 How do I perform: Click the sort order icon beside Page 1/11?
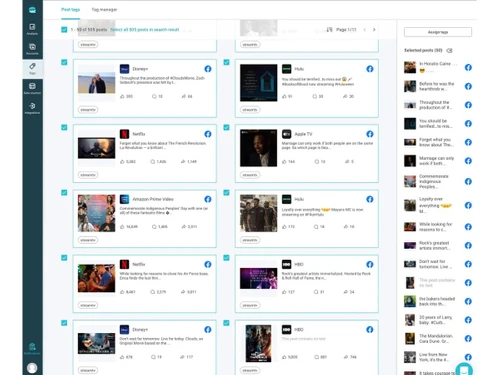tap(329, 30)
